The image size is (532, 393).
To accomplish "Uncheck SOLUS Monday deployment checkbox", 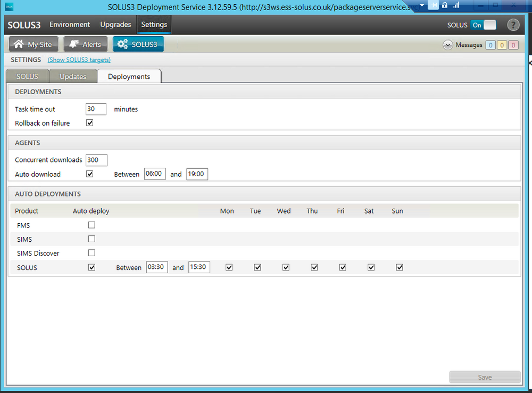I will [x=229, y=267].
